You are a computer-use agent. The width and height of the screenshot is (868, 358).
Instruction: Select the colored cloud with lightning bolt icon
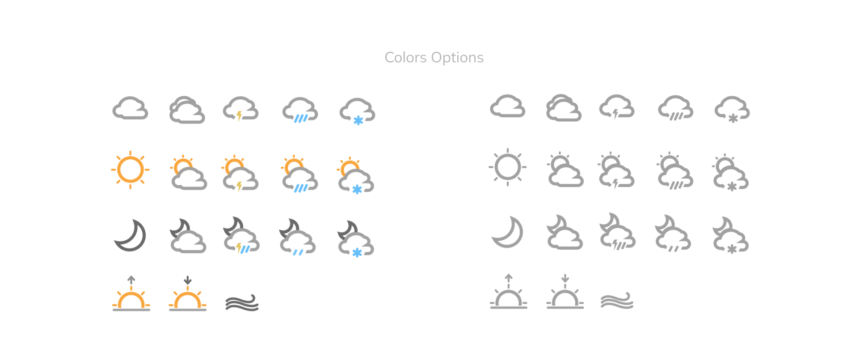coord(241,109)
